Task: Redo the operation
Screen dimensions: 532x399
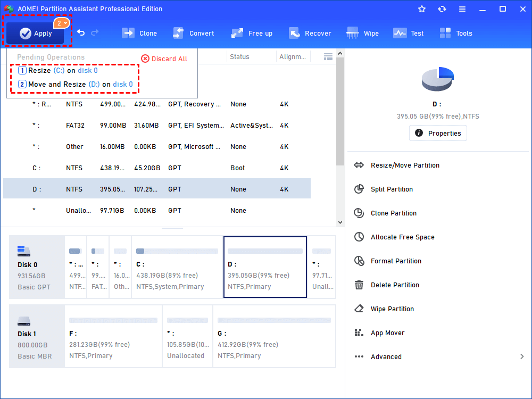Action: pyautogui.click(x=95, y=32)
